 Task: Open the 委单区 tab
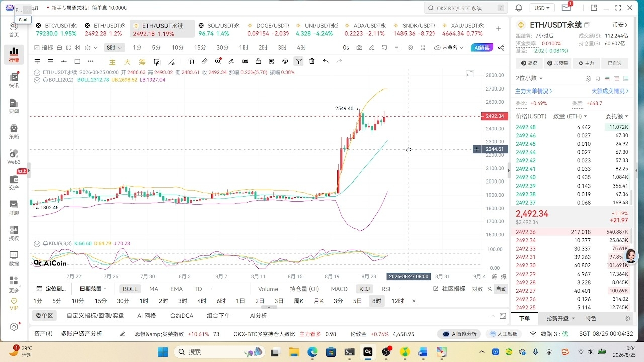click(x=44, y=316)
